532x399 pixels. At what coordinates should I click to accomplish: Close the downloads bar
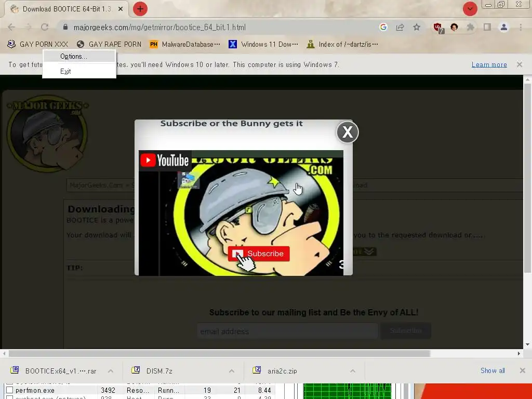[523, 370]
